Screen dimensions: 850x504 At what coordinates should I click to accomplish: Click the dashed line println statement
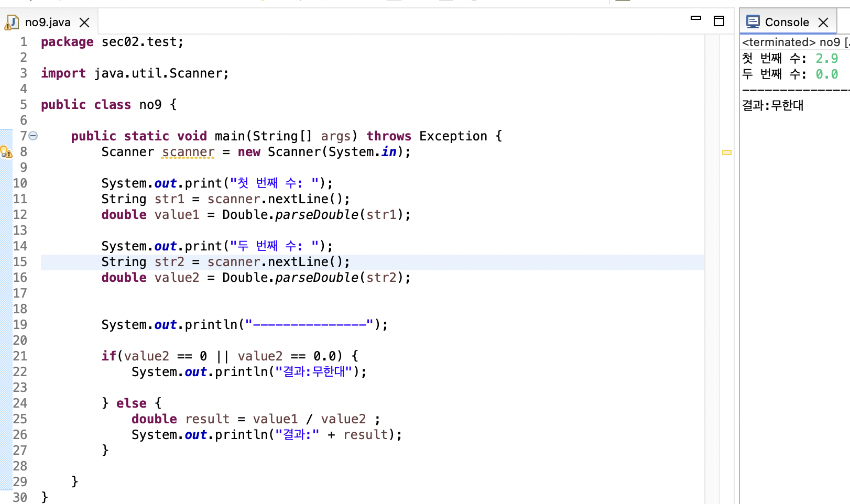click(x=245, y=325)
